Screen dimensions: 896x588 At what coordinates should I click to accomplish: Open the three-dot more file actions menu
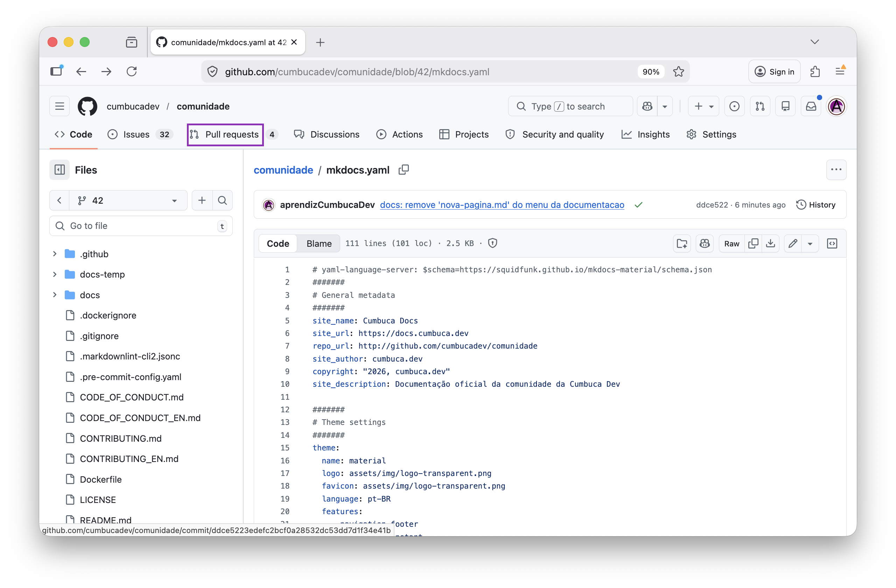[x=836, y=170]
